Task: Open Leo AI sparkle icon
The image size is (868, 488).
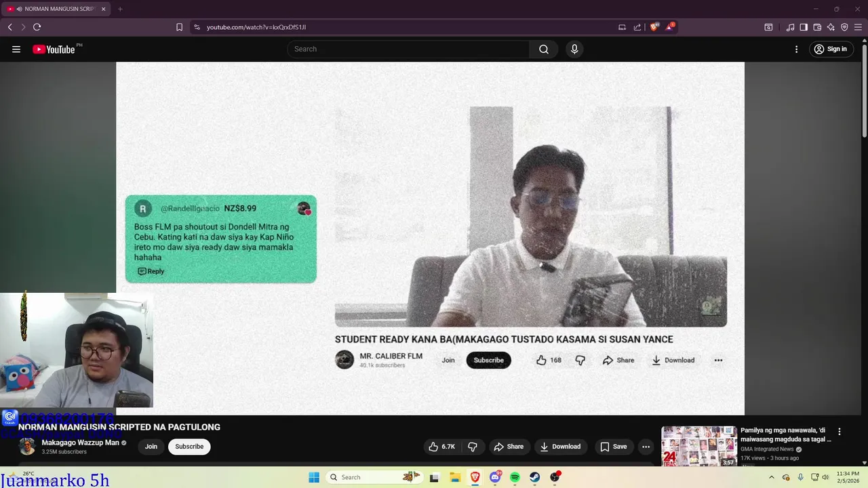Action: click(831, 27)
